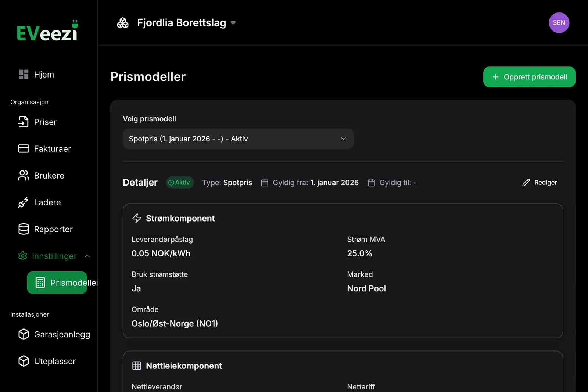
Task: Select Innstillinger menu label
Action: point(54,256)
